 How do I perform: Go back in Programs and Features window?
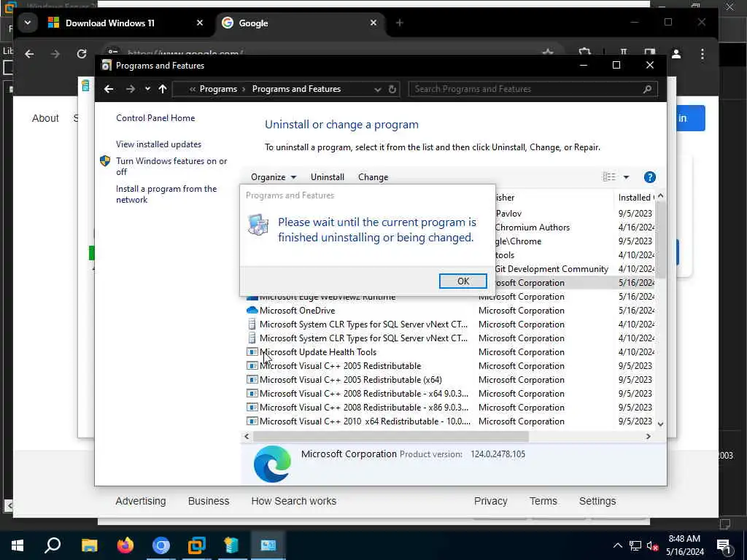point(109,89)
